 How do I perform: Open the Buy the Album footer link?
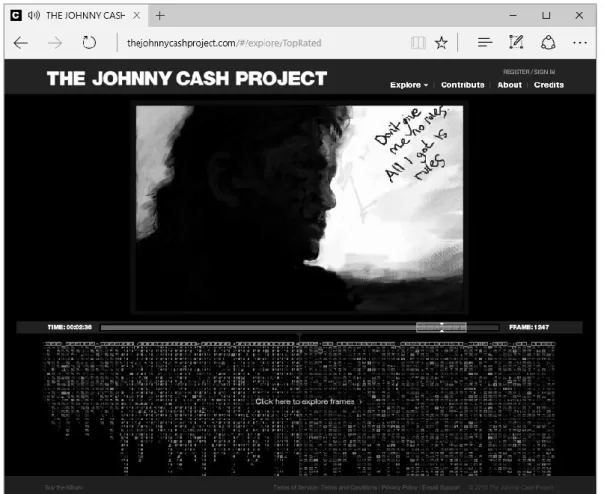(x=64, y=487)
